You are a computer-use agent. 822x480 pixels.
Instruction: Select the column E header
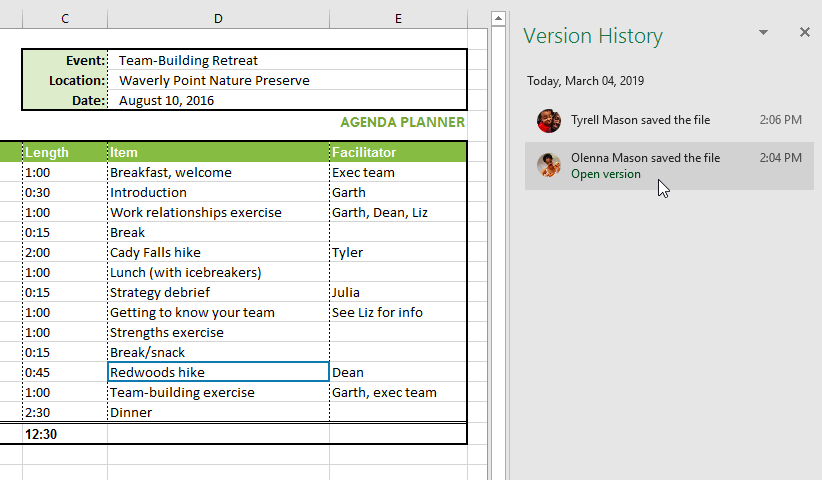click(x=398, y=18)
